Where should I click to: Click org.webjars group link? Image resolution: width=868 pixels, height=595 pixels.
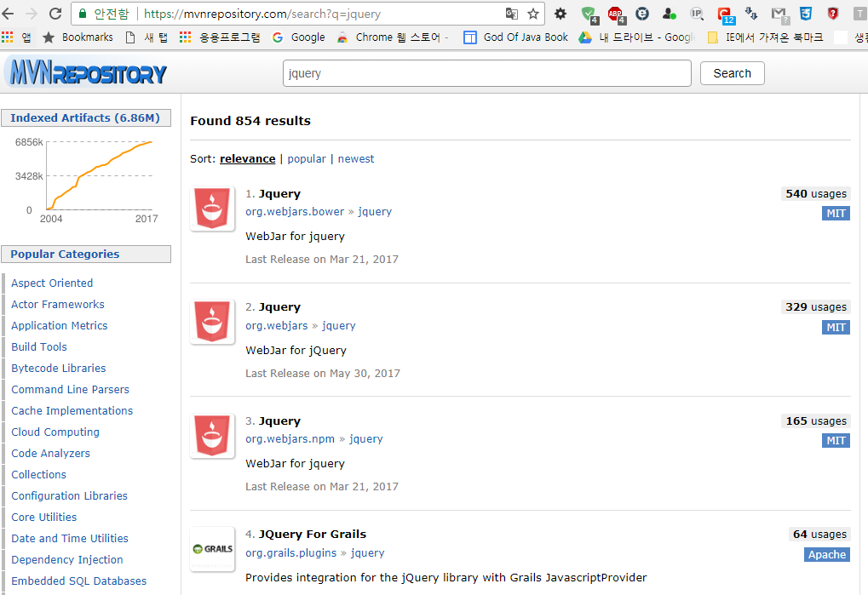click(x=276, y=326)
